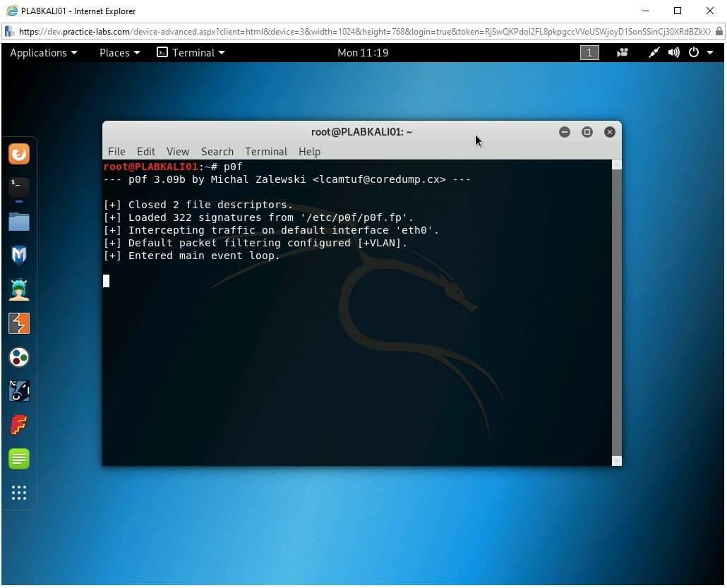
Task: Toggle the network connection icon
Action: click(653, 52)
